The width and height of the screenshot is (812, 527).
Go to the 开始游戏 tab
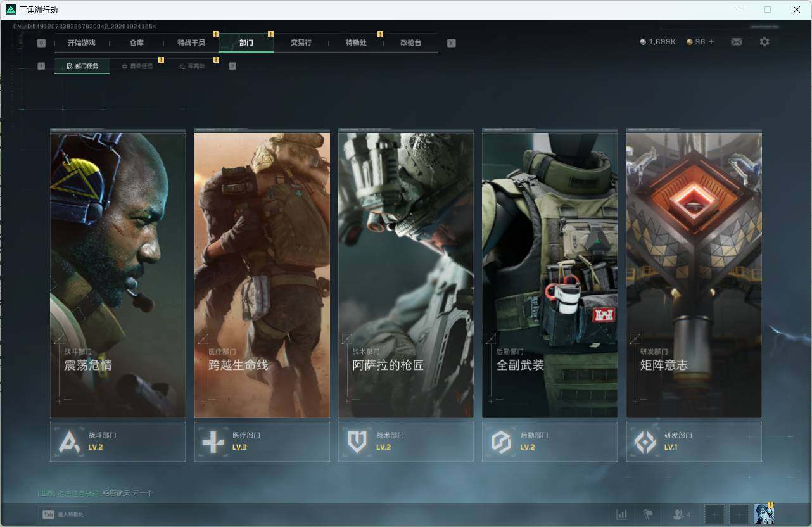point(82,42)
